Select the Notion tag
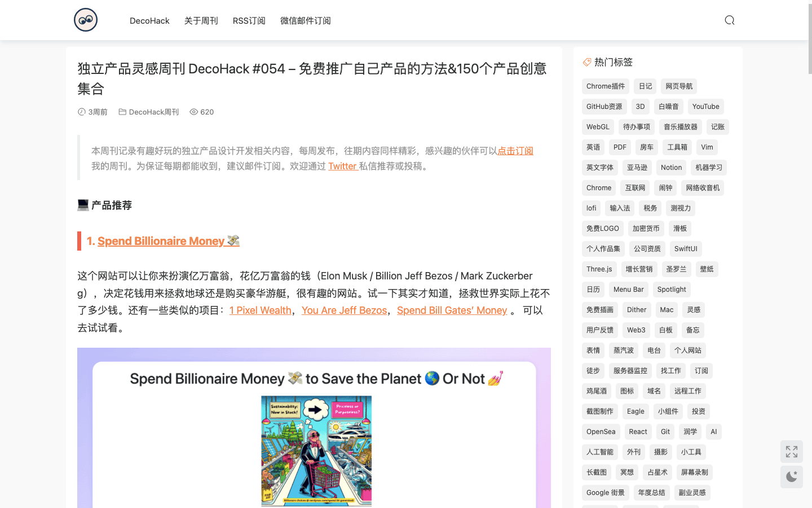The image size is (812, 508). (672, 168)
